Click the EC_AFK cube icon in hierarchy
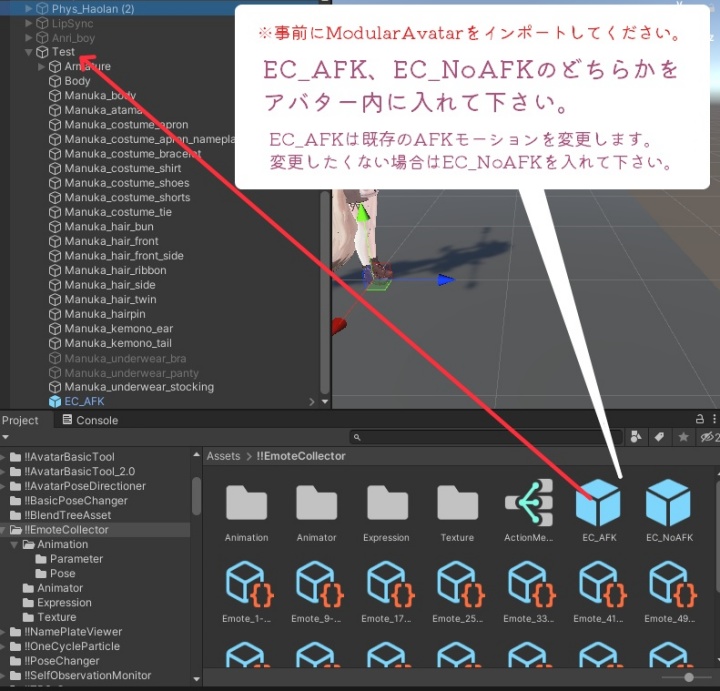The height and width of the screenshot is (691, 720). (55, 401)
